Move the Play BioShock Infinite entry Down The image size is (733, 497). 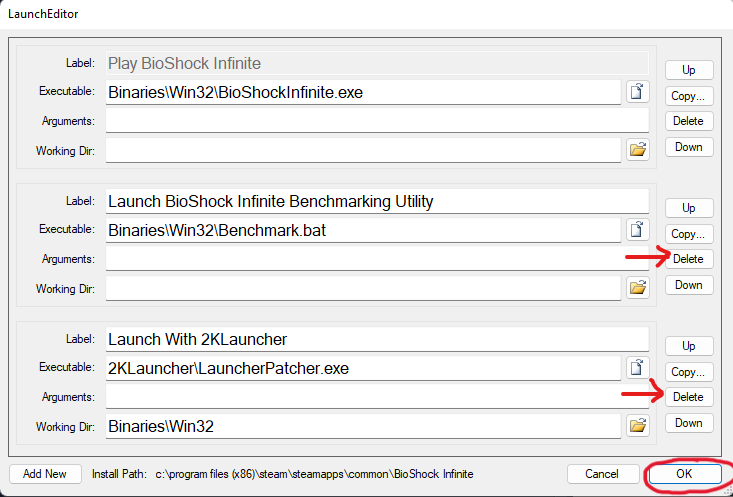click(x=688, y=147)
